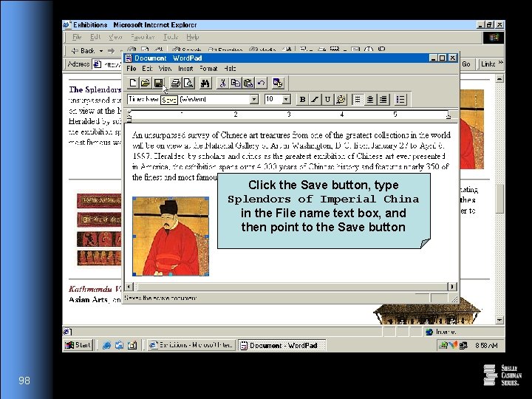Click the Print icon in WordPad toolbar
Image resolution: width=532 pixels, height=399 pixels.
coord(175,83)
